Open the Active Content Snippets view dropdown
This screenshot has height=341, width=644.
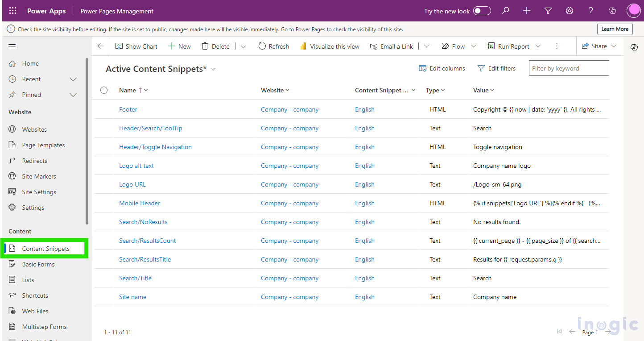(213, 69)
